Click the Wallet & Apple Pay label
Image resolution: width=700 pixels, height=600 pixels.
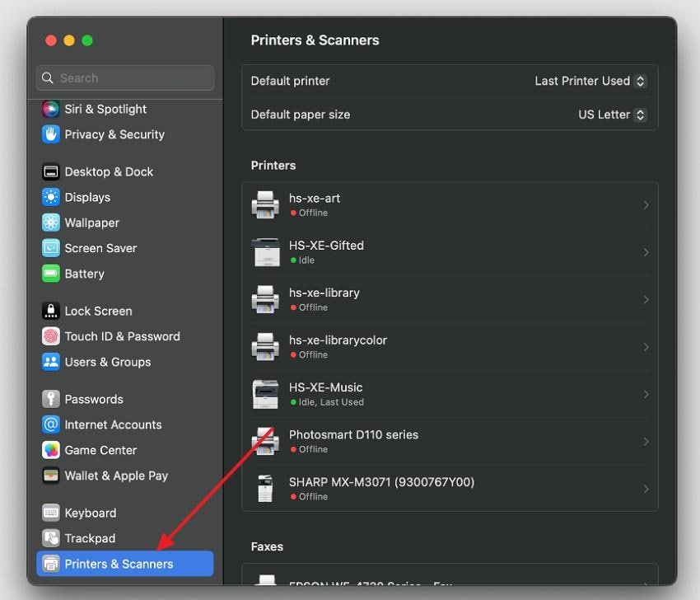(116, 476)
